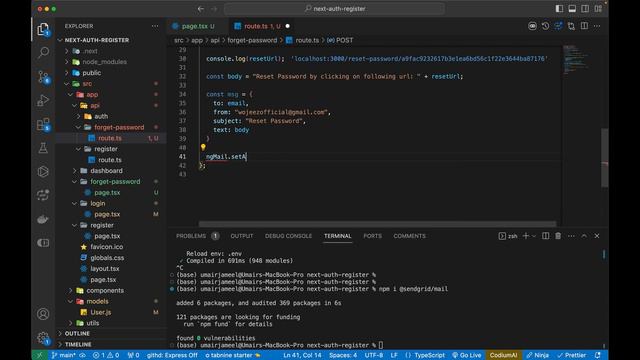Screen dimensions: 640x360
Task: Open customize layout button
Action: coord(598,9)
